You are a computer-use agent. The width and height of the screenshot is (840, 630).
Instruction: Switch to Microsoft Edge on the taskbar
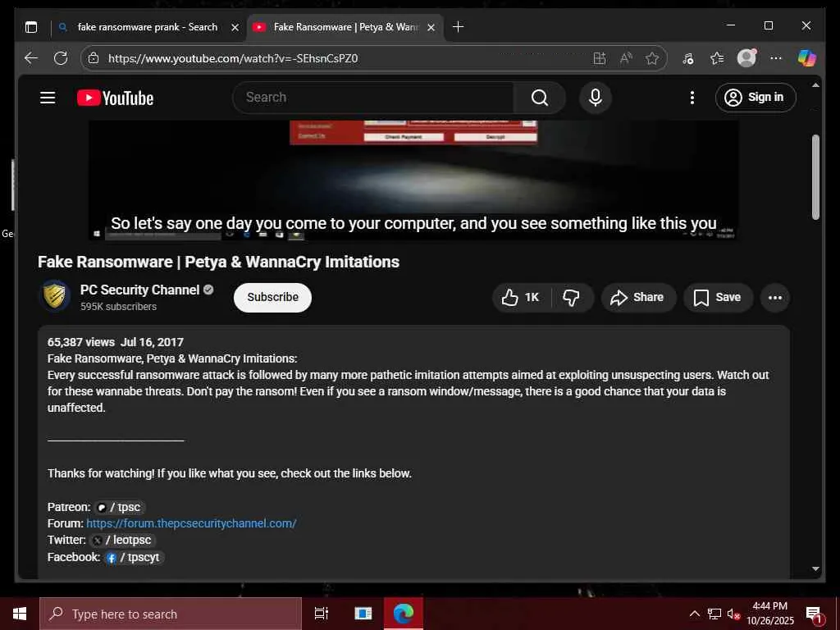tap(404, 614)
